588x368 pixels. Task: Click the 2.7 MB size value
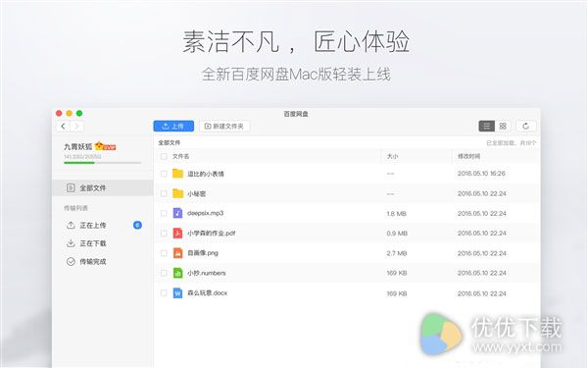(x=397, y=253)
